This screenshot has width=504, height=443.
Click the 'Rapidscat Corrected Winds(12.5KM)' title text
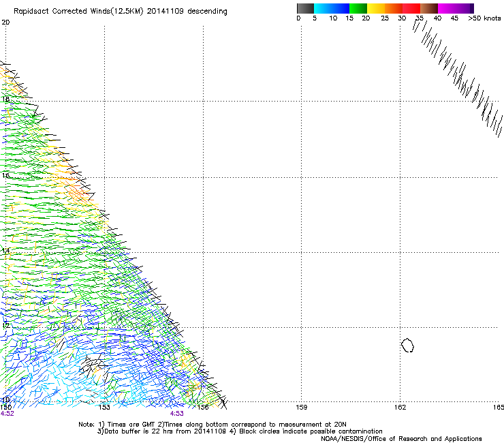(x=78, y=12)
